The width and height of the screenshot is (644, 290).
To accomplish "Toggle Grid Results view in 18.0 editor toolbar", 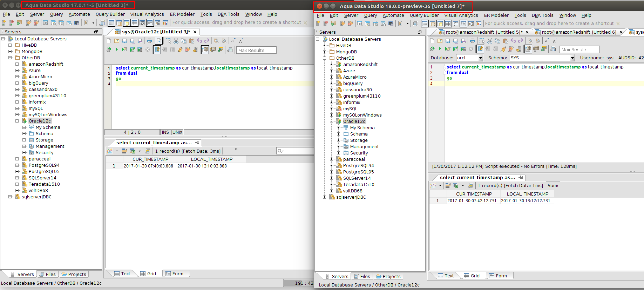I will [528, 49].
